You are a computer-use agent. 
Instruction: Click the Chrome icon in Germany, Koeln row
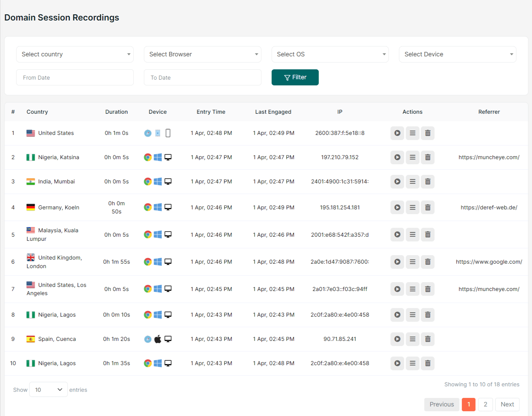(148, 207)
